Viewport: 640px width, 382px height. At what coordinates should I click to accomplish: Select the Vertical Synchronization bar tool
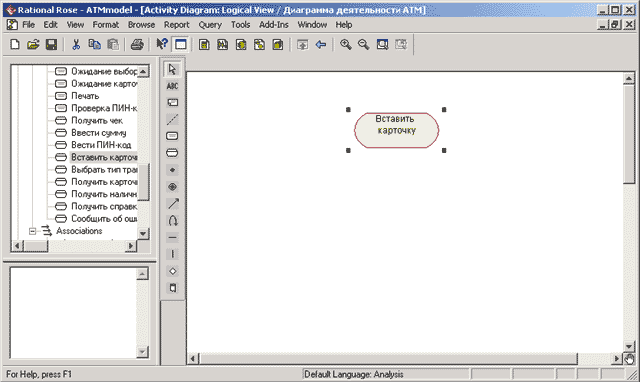point(172,254)
